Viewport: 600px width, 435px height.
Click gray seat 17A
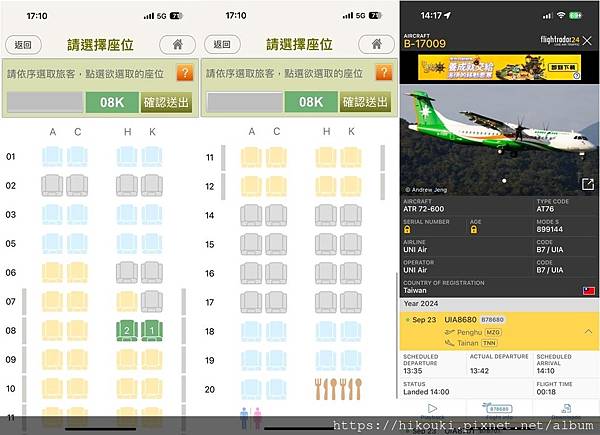point(251,302)
